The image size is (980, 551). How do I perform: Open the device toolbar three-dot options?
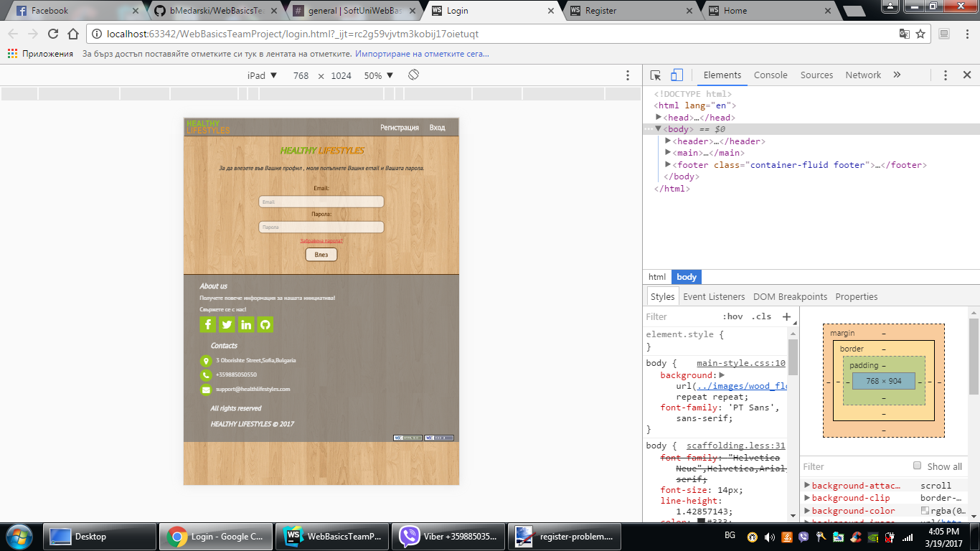tap(628, 75)
